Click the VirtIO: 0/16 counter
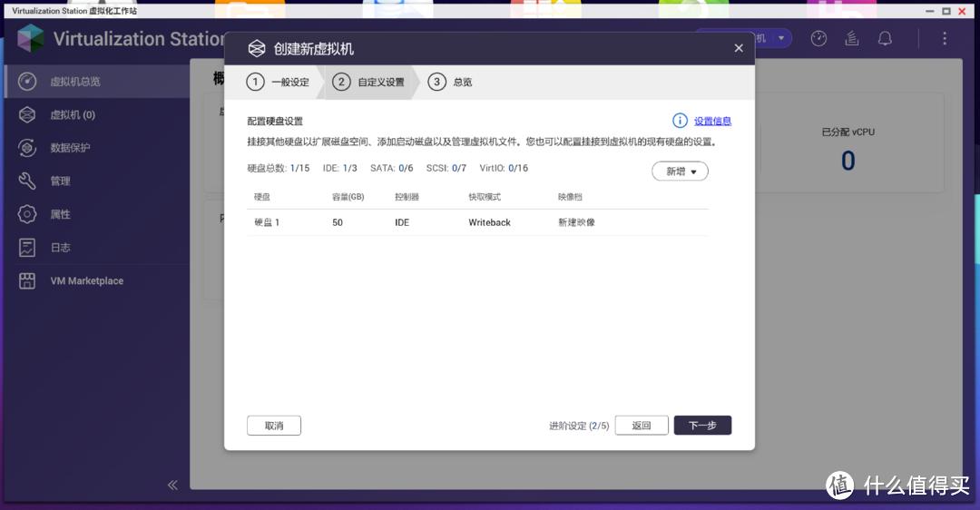980x510 pixels. 504,168
